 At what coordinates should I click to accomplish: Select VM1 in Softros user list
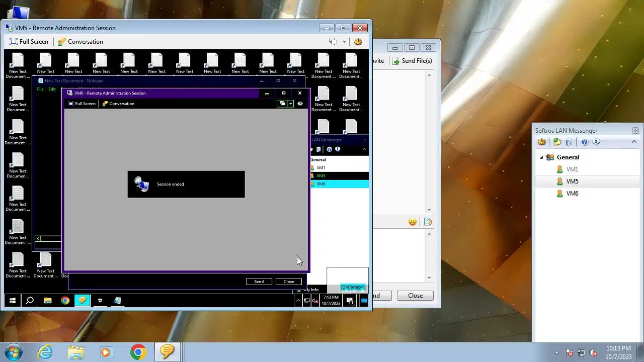(572, 169)
